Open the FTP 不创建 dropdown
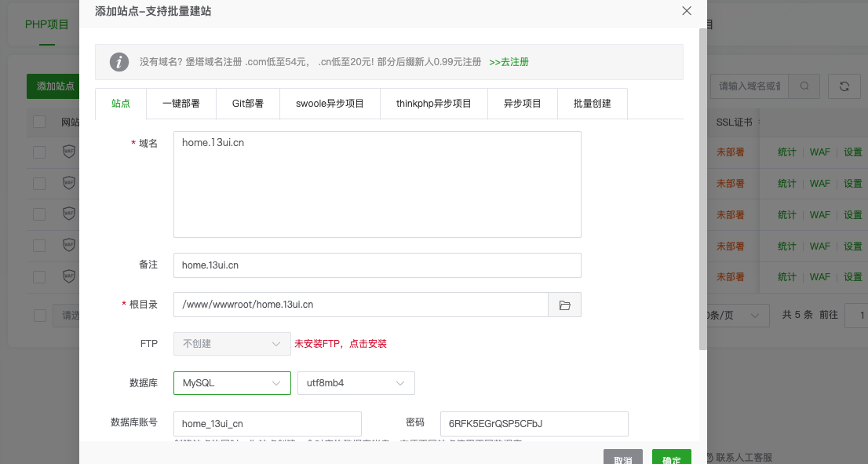 point(232,344)
